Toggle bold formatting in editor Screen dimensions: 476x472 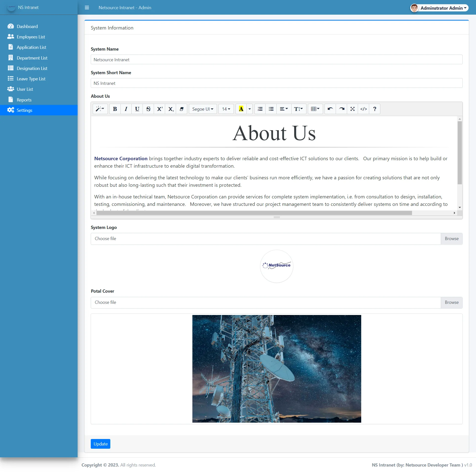pyautogui.click(x=115, y=109)
